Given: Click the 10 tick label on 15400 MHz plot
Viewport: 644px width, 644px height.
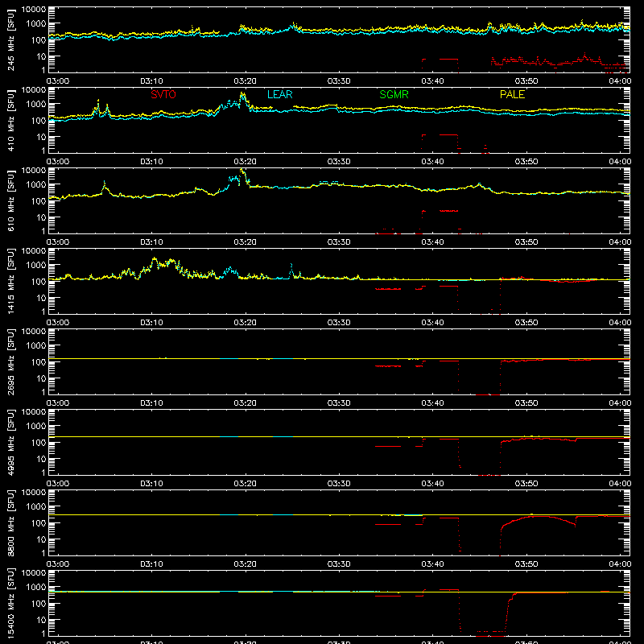Looking at the screenshot, I should tap(41, 620).
